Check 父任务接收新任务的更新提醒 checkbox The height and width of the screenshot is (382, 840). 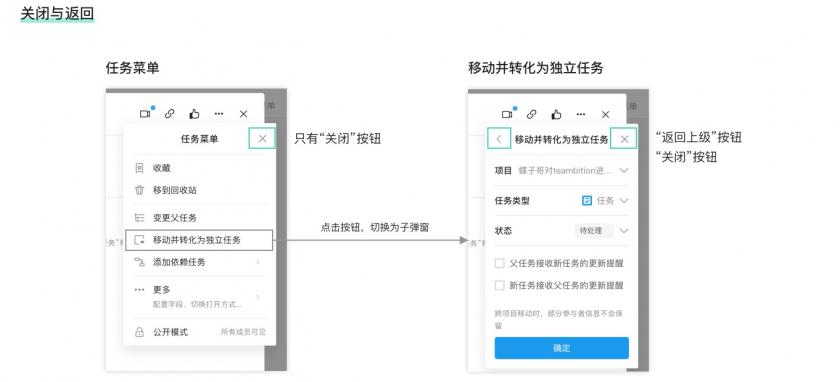click(499, 263)
